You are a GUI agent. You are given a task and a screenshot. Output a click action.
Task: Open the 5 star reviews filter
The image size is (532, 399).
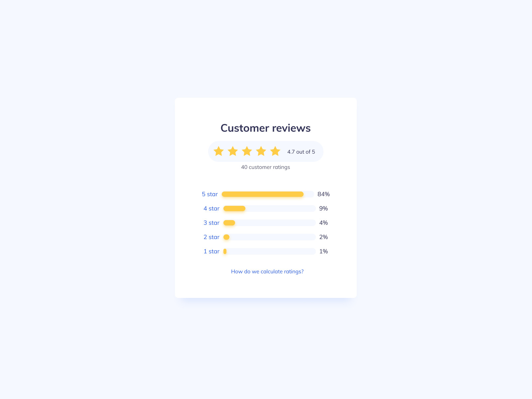(x=209, y=194)
